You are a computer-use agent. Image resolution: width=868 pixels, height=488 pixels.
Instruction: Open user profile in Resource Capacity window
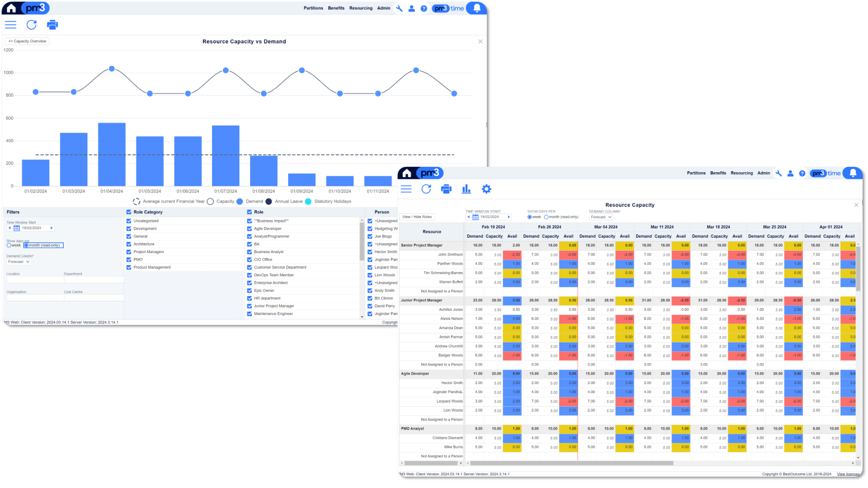(x=790, y=173)
